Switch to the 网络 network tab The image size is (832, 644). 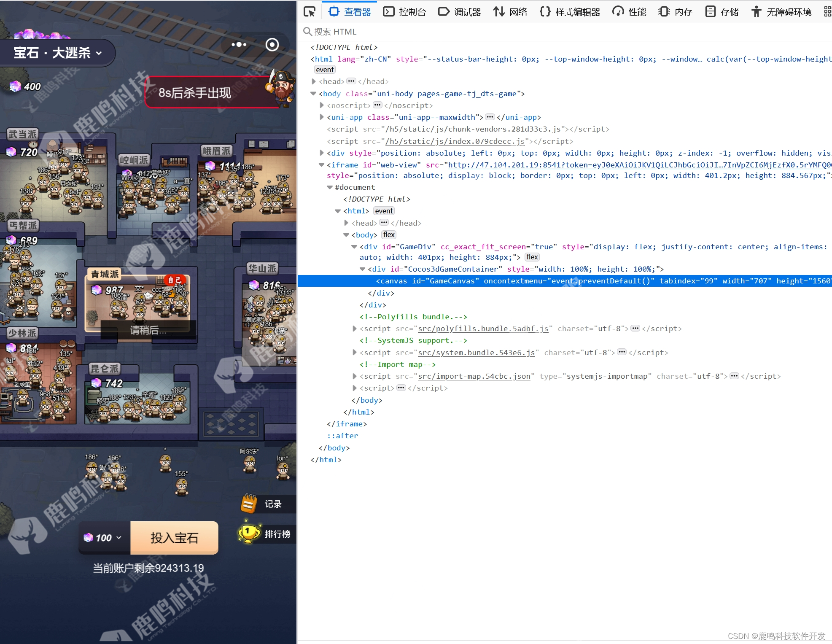(x=510, y=12)
